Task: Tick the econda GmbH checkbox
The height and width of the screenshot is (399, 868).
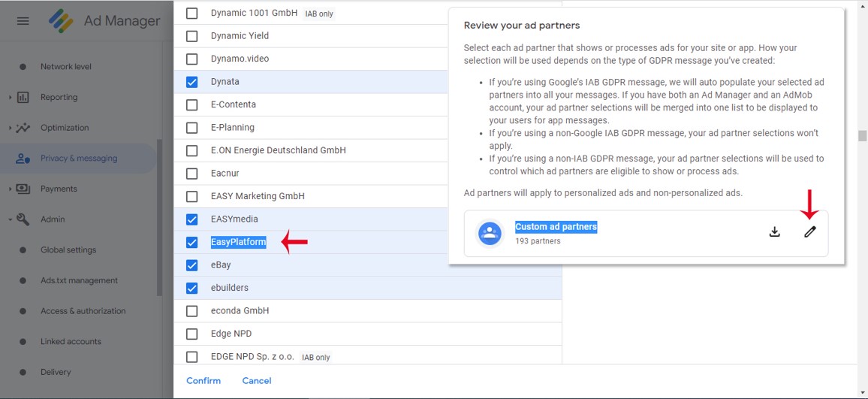Action: tap(191, 311)
